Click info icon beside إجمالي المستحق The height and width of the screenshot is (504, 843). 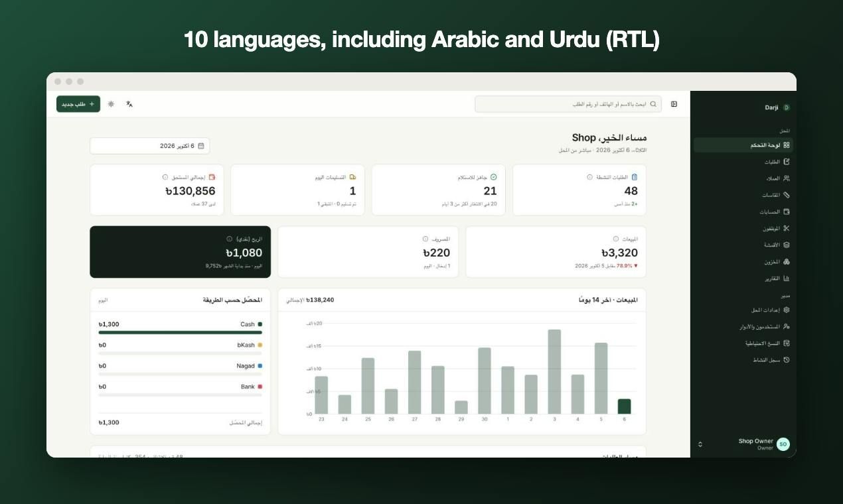[x=165, y=177]
